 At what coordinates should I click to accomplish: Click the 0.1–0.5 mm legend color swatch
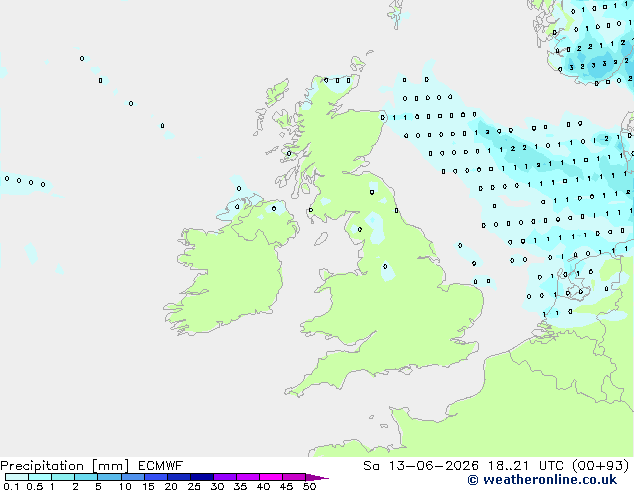pos(17,477)
